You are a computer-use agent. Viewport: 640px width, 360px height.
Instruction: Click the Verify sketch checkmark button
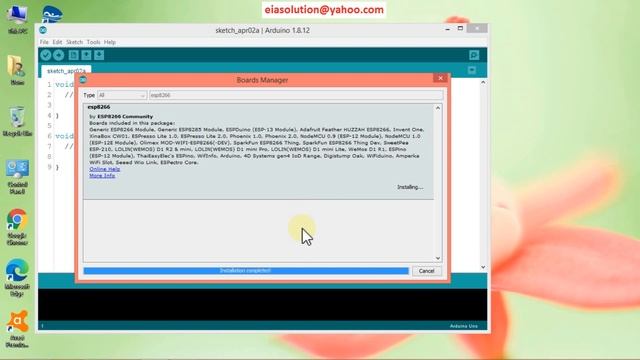click(46, 55)
